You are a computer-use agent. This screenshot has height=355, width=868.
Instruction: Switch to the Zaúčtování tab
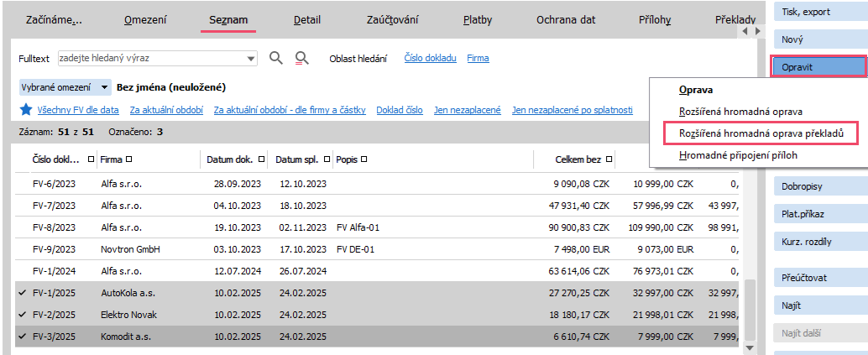coord(393,19)
